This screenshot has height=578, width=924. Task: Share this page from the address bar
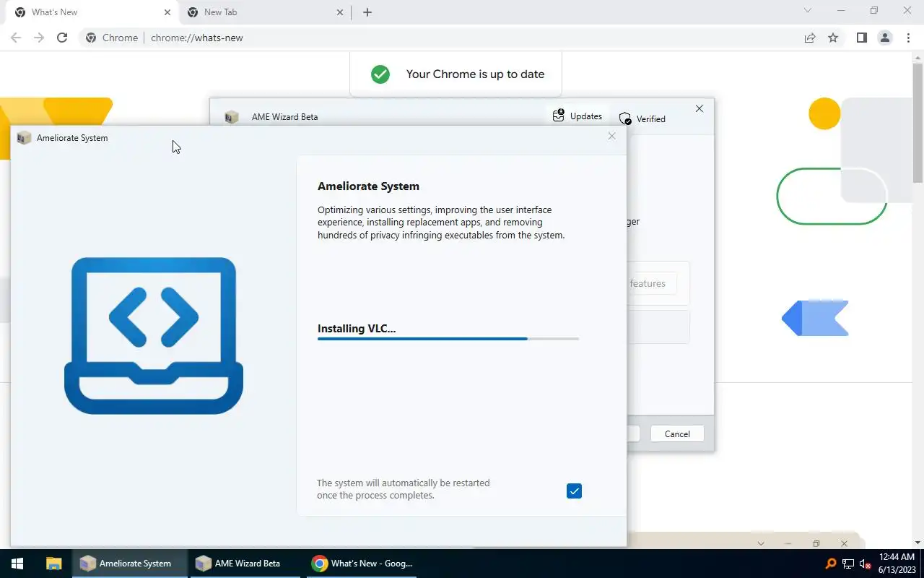click(810, 38)
